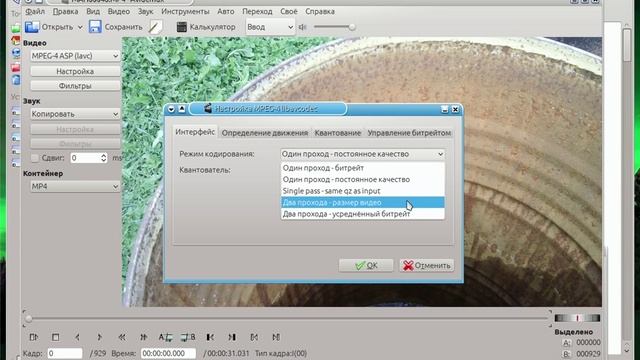This screenshot has width=640, height=360.
Task: Go to next frame arrow
Action: pos(99,337)
